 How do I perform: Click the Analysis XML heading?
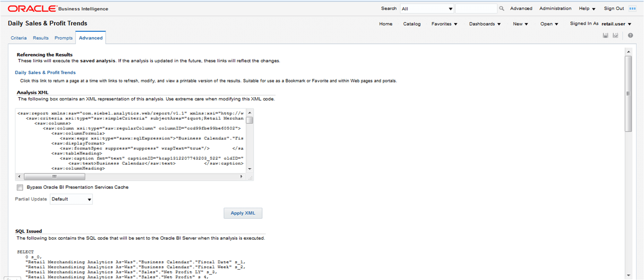33,92
